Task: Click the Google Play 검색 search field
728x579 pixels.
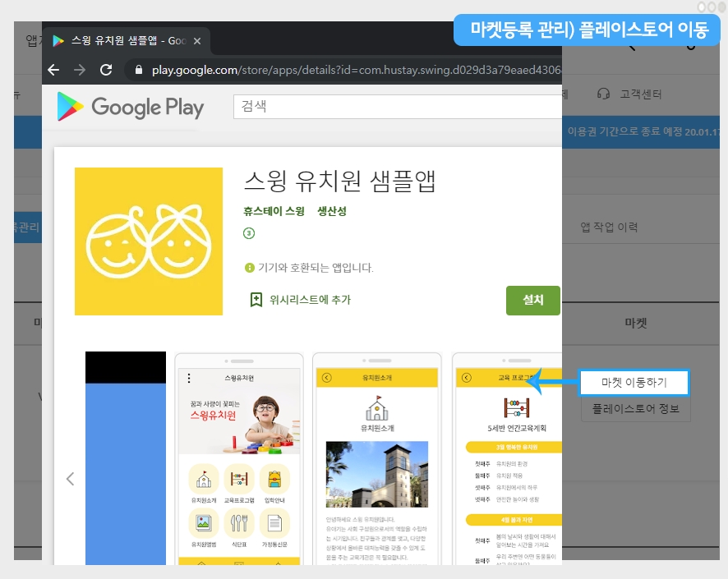Action: point(394,107)
